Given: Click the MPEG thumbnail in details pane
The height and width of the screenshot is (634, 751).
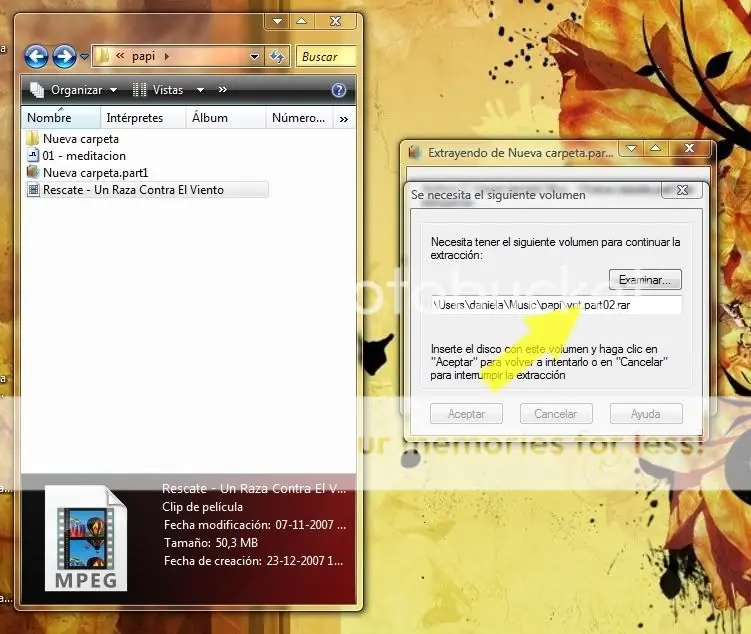Looking at the screenshot, I should [86, 538].
